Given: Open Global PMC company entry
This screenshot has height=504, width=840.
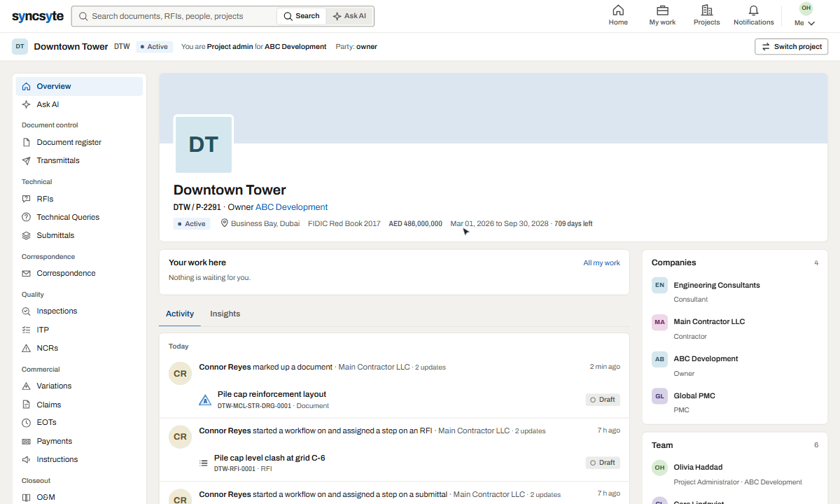Looking at the screenshot, I should 735,402.
